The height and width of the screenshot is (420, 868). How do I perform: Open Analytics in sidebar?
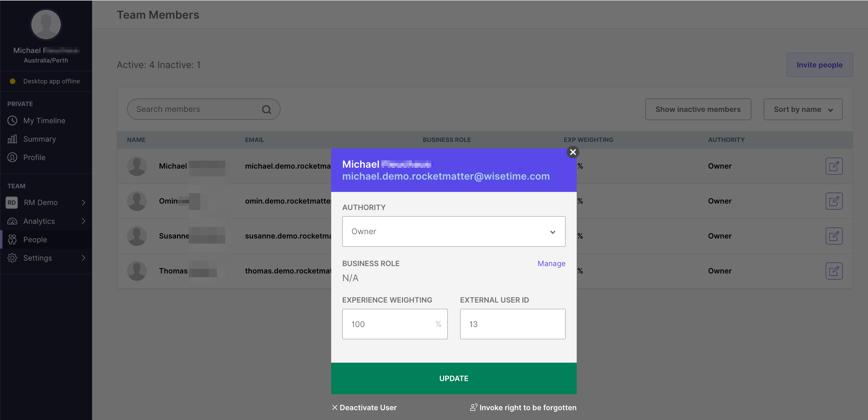click(39, 221)
